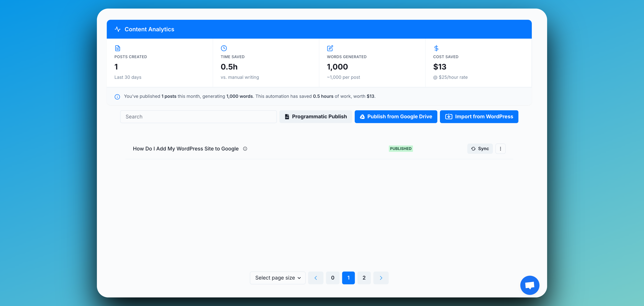Click the Content Analytics pulse icon
The width and height of the screenshot is (644, 306).
tap(118, 29)
